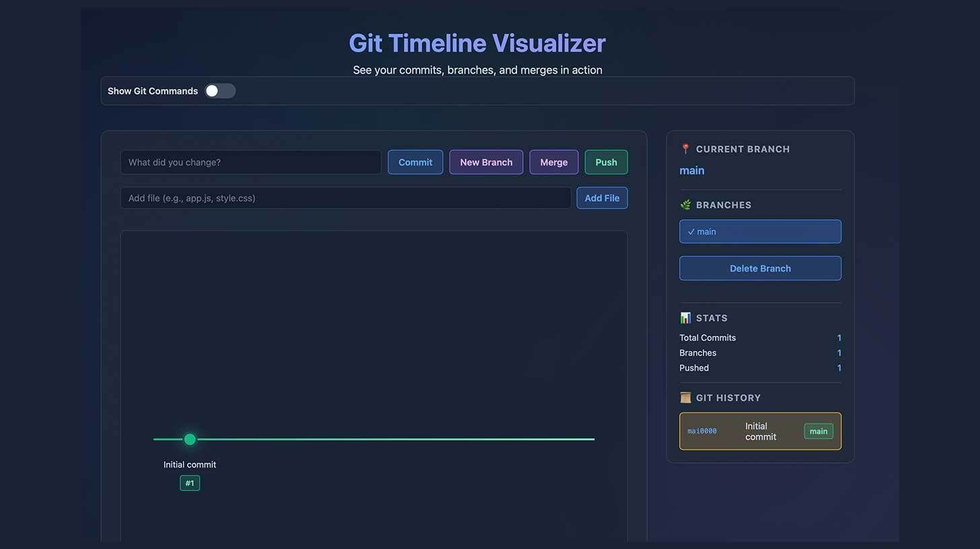The image size is (980, 549).
Task: Create a branch with New Branch button
Action: [x=486, y=162]
